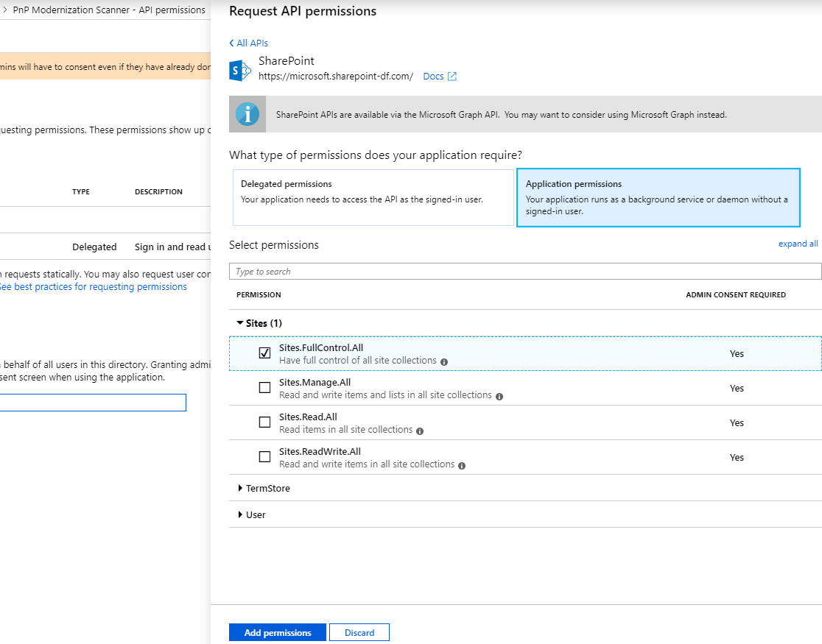Click the blue information icon in the banner
822x644 pixels.
coord(247,113)
